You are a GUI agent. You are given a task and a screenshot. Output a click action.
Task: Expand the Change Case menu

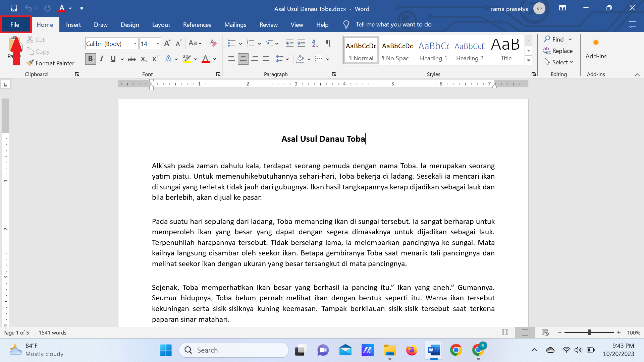(x=195, y=43)
